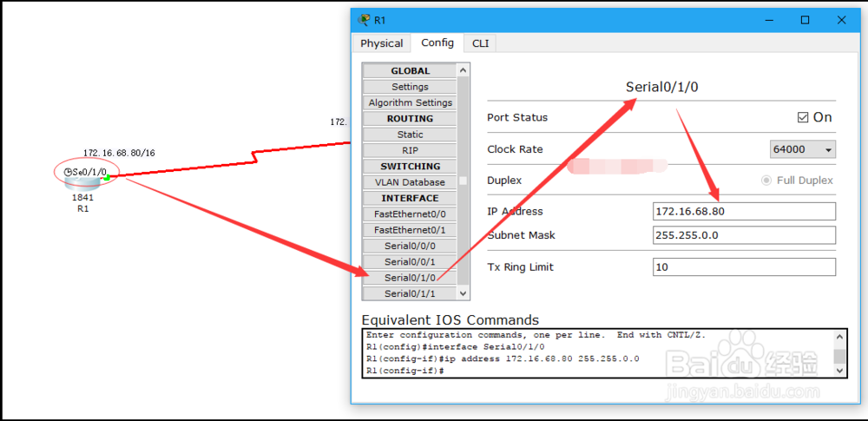Click the ROUTING section header
Image resolution: width=868 pixels, height=421 pixels.
point(410,119)
